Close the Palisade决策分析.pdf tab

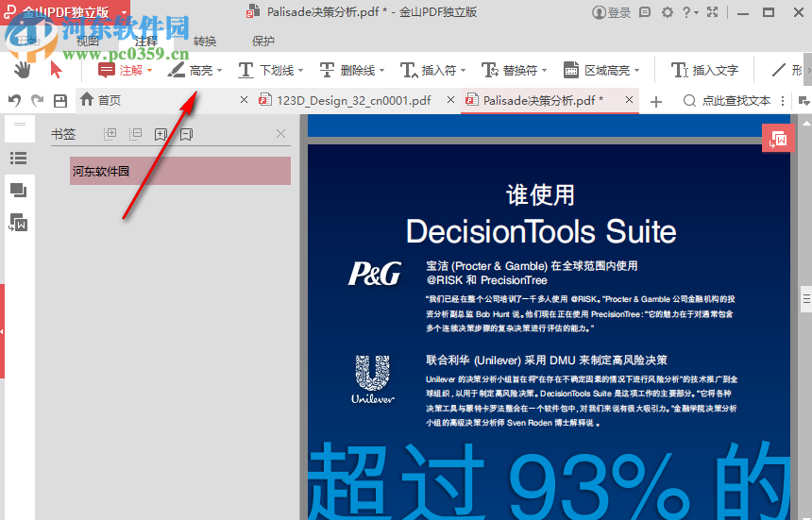[x=629, y=99]
